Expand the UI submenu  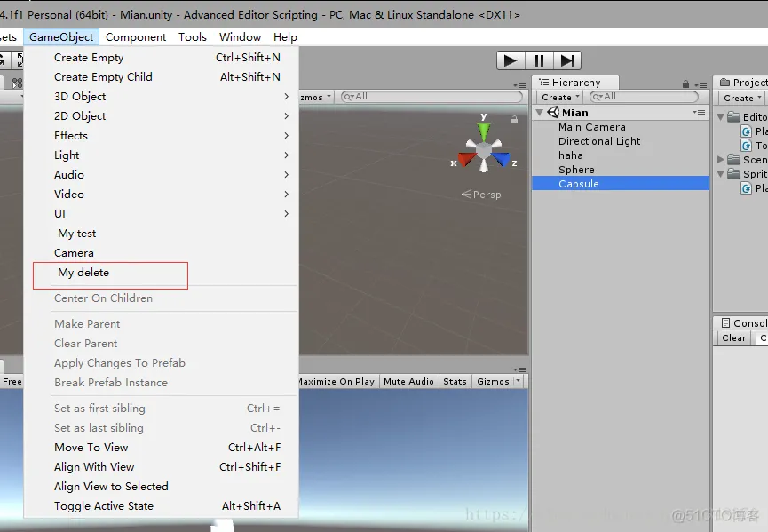(161, 214)
